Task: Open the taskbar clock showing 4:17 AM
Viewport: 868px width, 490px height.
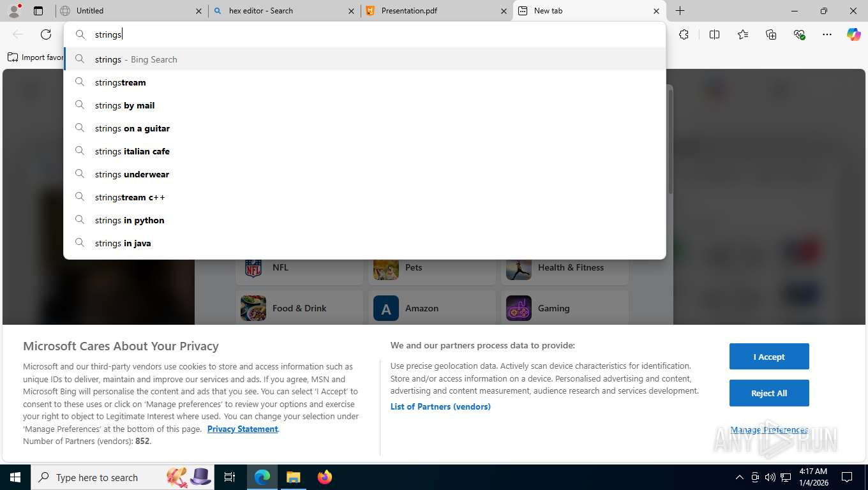Action: click(x=812, y=477)
